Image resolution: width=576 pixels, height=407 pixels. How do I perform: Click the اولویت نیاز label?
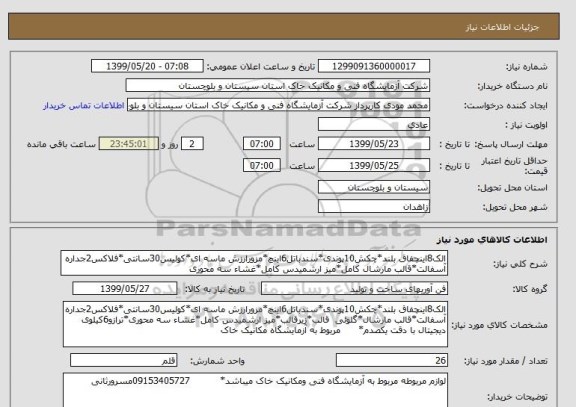coord(526,125)
